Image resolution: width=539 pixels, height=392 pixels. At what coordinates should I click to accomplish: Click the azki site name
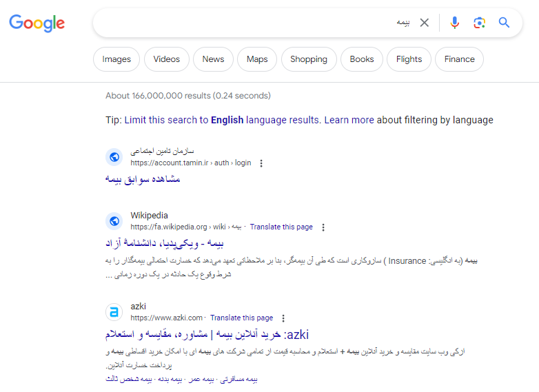(138, 307)
